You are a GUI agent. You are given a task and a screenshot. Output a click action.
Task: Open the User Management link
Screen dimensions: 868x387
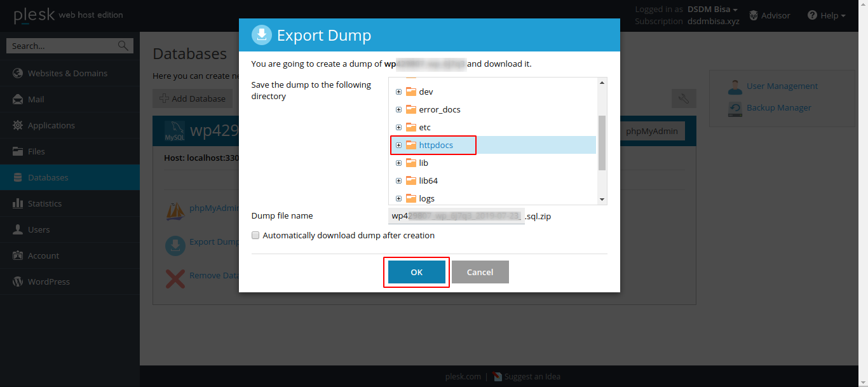click(782, 86)
